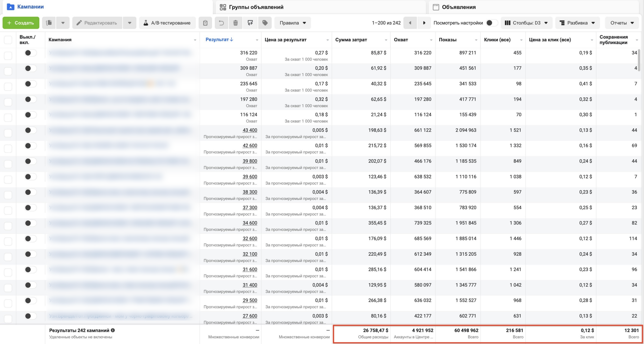The height and width of the screenshot is (344, 644).
Task: Sort by Цена за результат column
Action: coord(286,40)
